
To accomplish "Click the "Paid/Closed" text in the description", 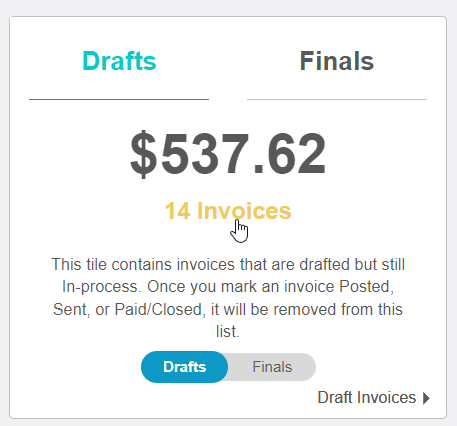I will (x=160, y=309).
